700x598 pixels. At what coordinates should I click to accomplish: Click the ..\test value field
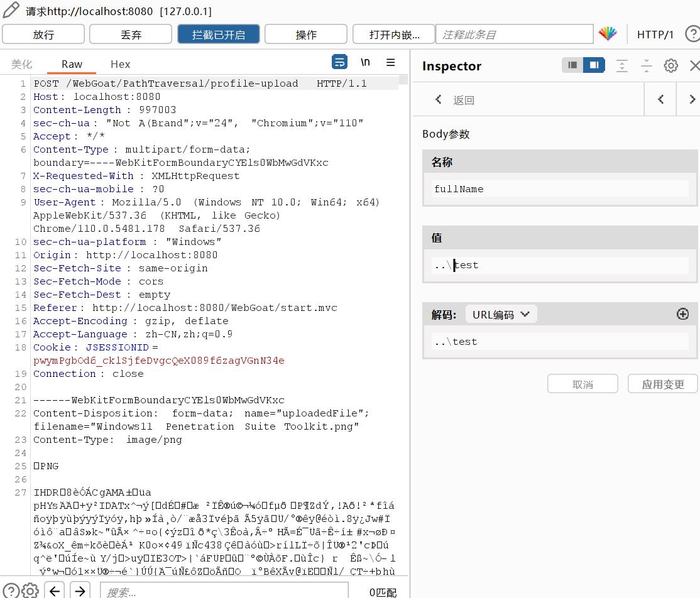(x=560, y=265)
